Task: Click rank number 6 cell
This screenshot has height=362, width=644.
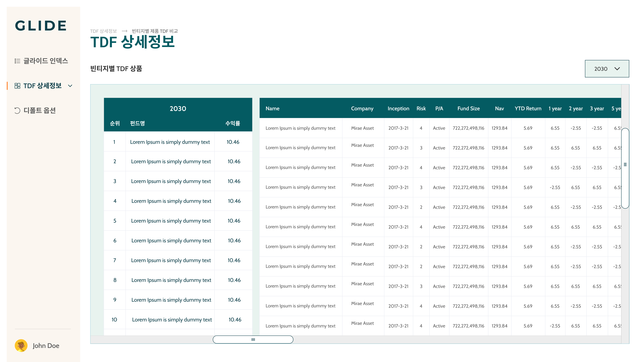Action: (x=115, y=241)
